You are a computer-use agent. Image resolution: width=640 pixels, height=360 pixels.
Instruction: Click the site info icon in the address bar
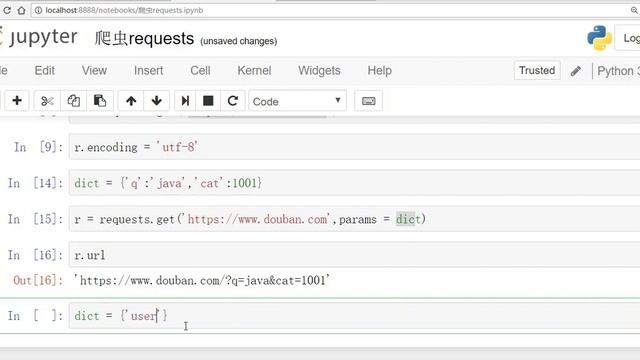38,10
